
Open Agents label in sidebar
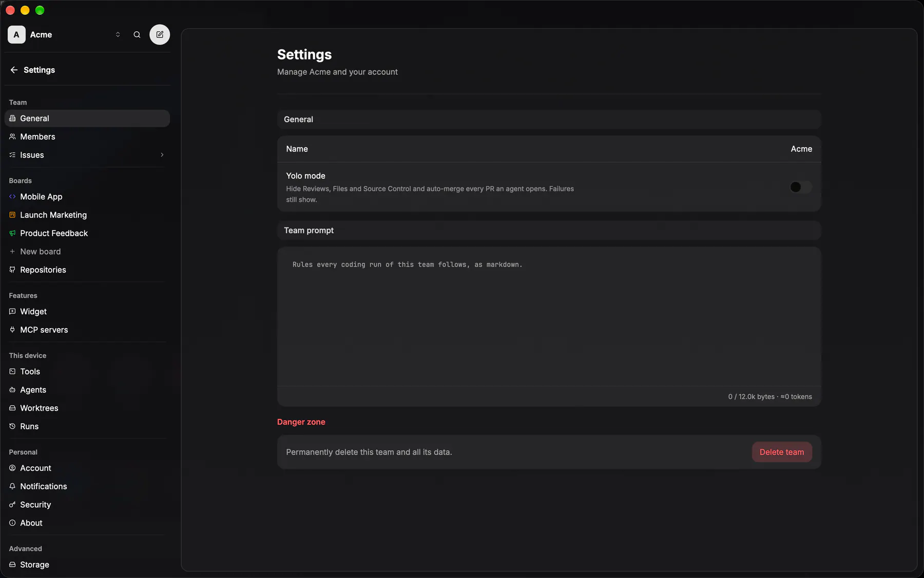click(x=33, y=390)
